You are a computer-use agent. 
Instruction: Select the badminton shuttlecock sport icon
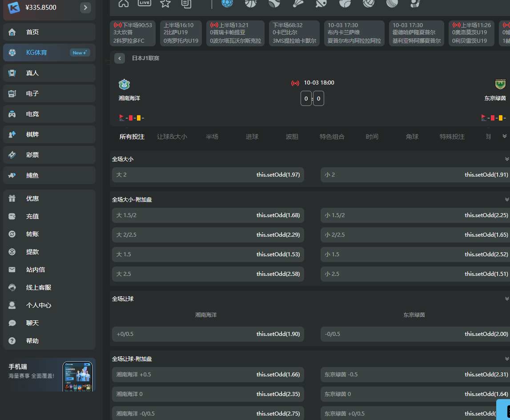(298, 4)
